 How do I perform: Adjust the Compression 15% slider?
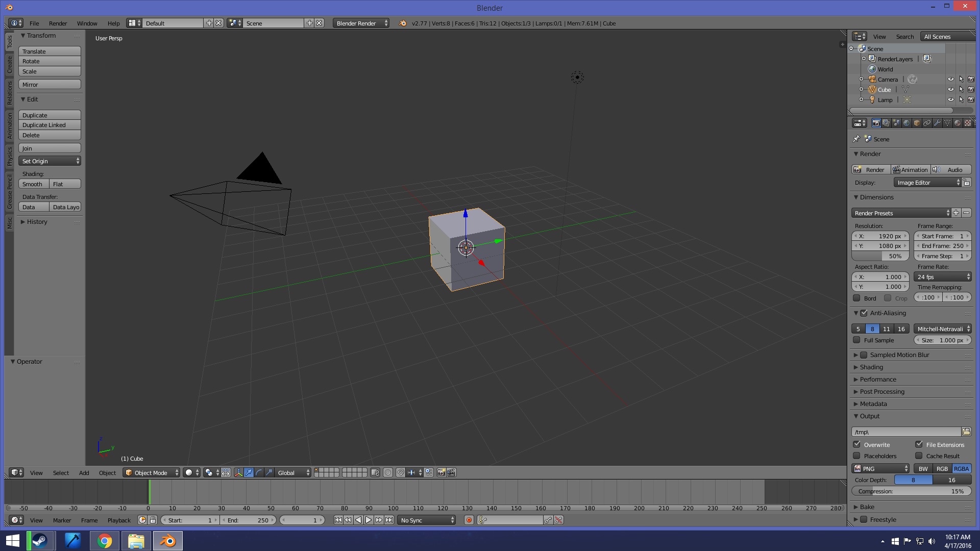(911, 491)
